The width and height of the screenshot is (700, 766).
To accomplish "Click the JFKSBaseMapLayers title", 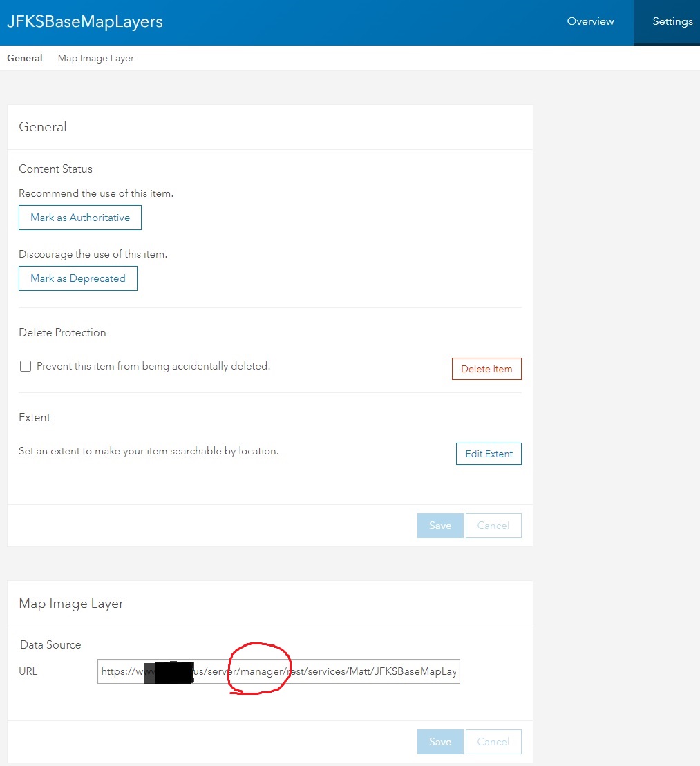I will click(84, 21).
